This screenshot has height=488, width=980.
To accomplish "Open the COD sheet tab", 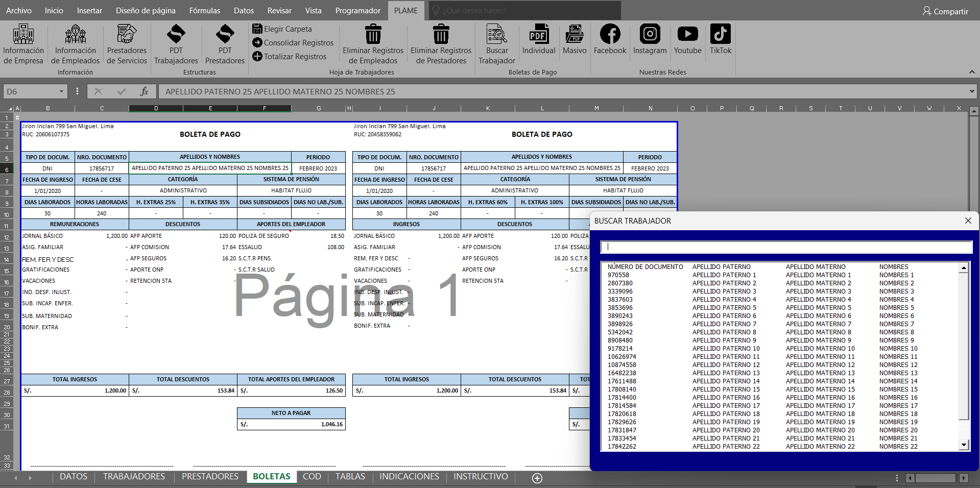I will [312, 476].
